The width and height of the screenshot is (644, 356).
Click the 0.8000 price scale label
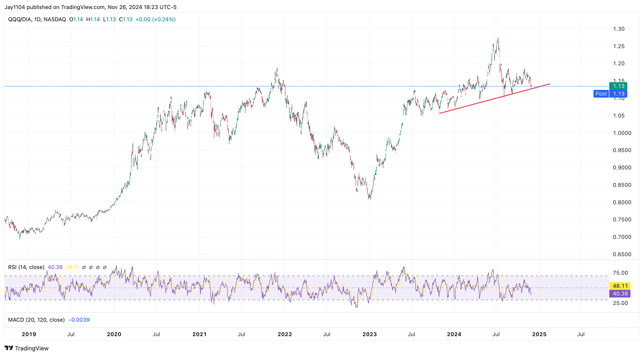coord(622,202)
